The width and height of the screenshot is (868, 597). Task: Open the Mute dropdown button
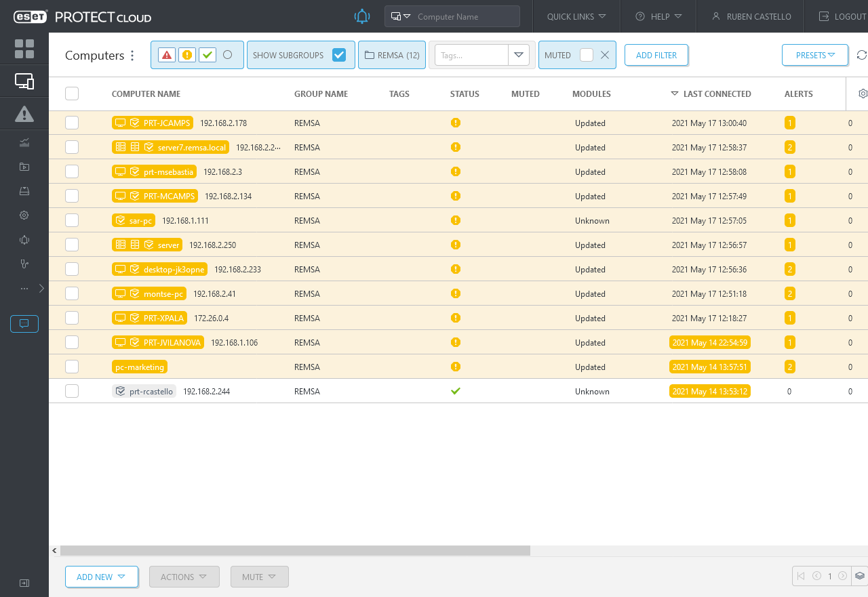pyautogui.click(x=259, y=577)
